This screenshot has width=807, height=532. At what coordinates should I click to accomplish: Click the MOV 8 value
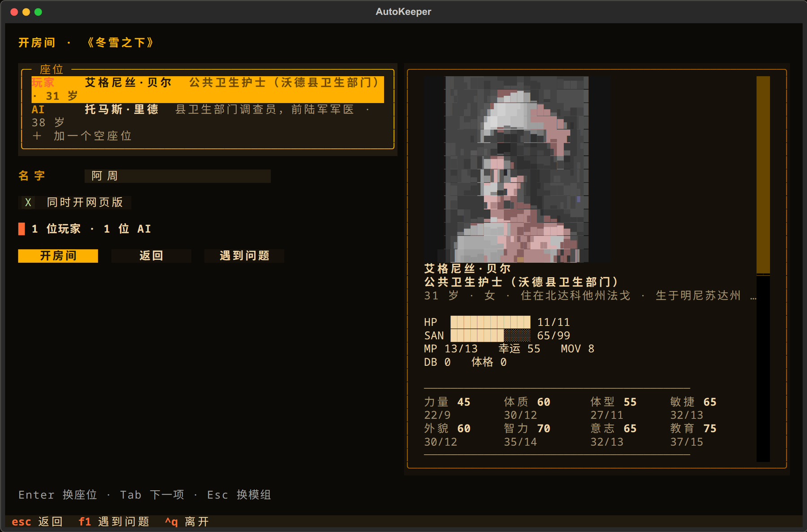(x=577, y=349)
